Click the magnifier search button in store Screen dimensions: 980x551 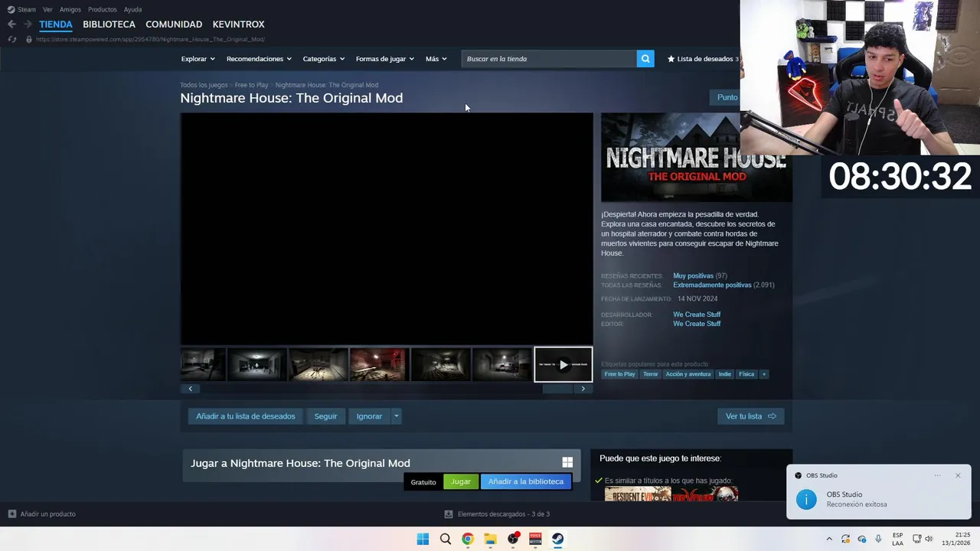click(645, 59)
